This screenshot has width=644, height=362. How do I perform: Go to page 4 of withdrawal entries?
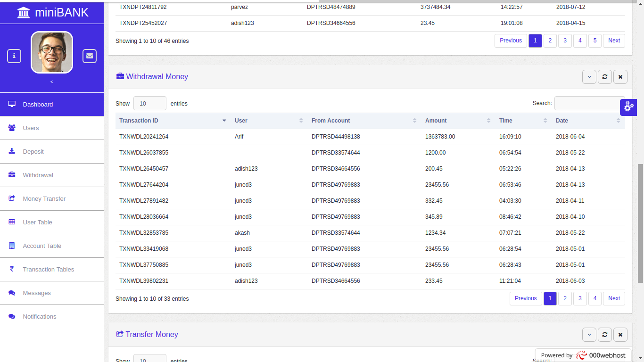point(595,298)
